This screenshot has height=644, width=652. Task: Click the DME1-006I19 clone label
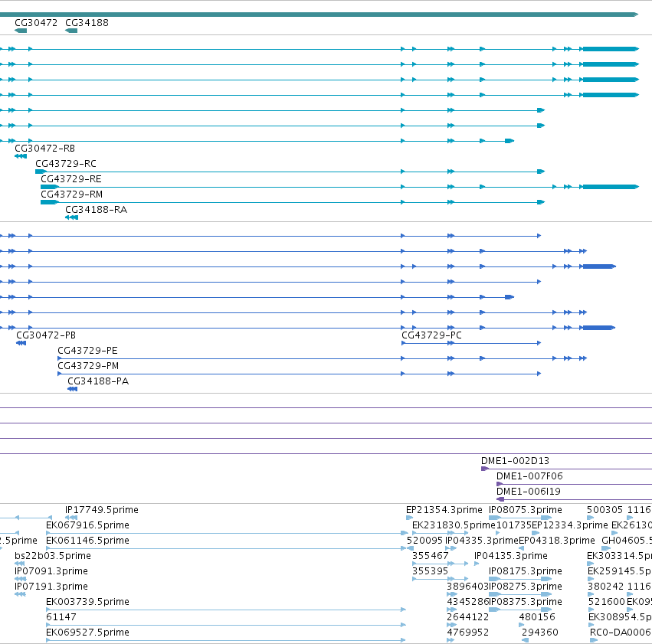(x=529, y=492)
